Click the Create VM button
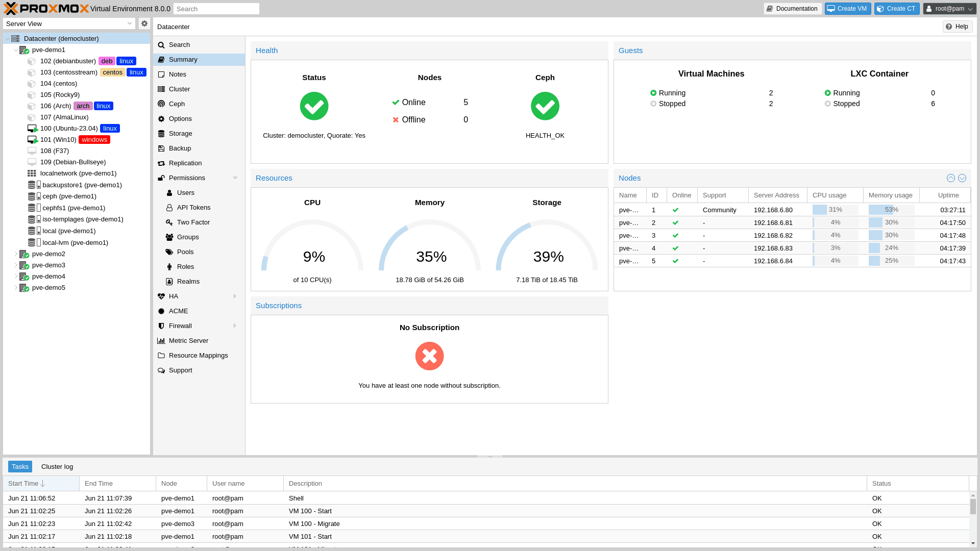Screen dimensions: 980x551 click(847, 8)
